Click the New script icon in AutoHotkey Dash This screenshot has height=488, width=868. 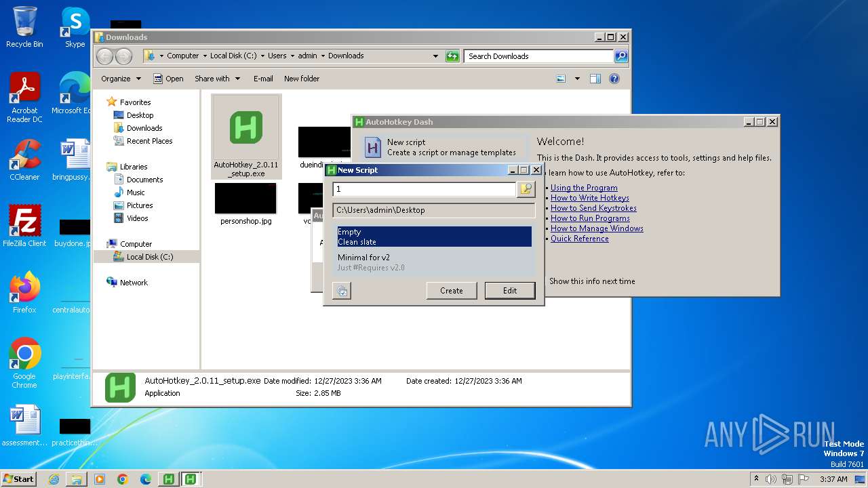373,147
